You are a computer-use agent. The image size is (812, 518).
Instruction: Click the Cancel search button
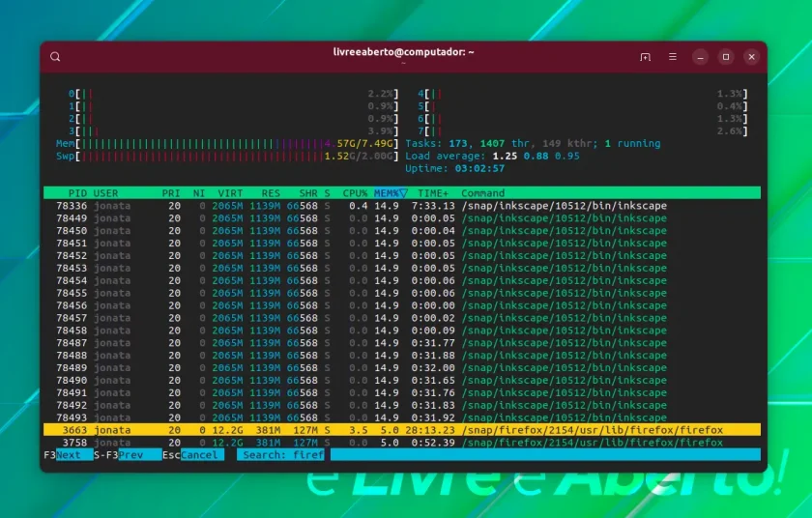(193, 455)
